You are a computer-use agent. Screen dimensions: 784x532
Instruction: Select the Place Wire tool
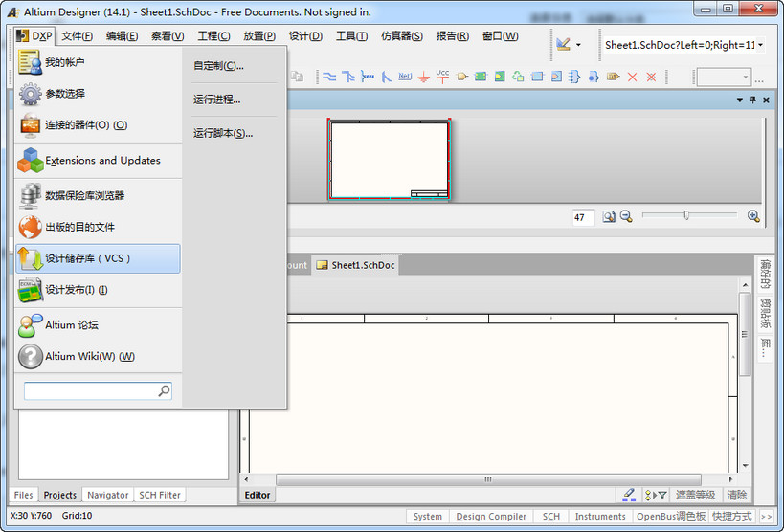[329, 77]
